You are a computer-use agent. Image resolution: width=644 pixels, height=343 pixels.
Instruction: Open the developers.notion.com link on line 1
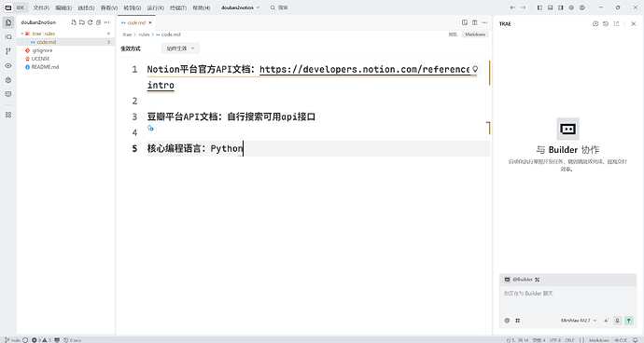(364, 69)
